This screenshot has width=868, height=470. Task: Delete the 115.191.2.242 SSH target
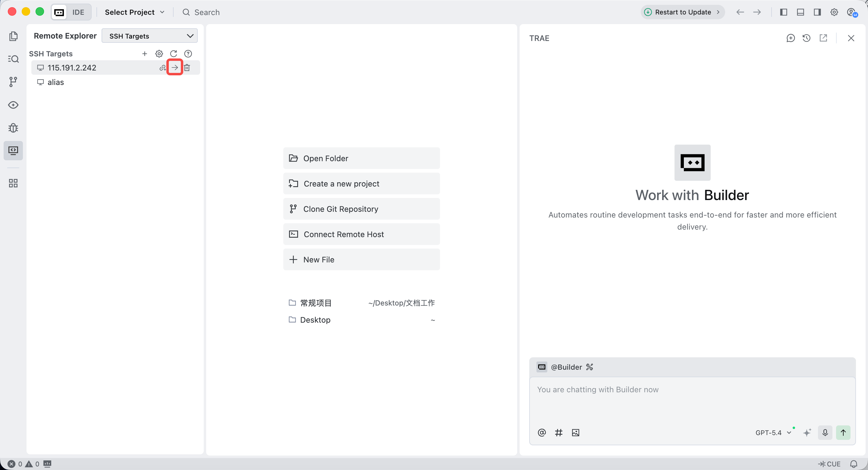(x=187, y=68)
